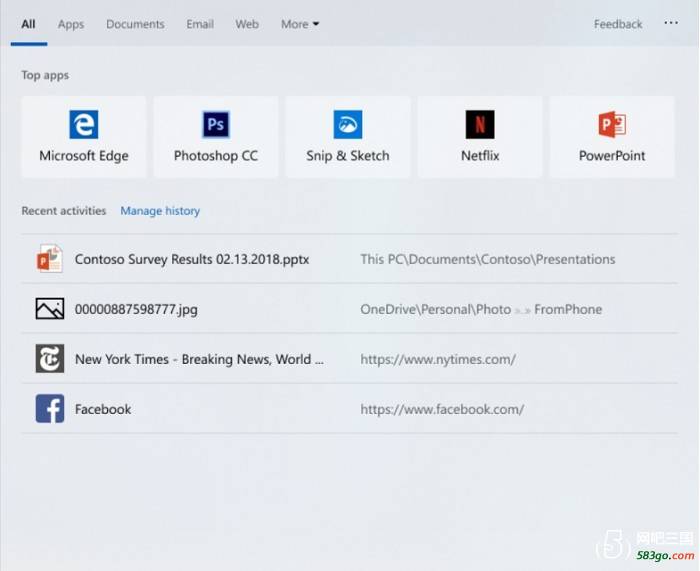Click the Netflix label under its icon
Image resolution: width=700 pixels, height=571 pixels.
coord(480,156)
